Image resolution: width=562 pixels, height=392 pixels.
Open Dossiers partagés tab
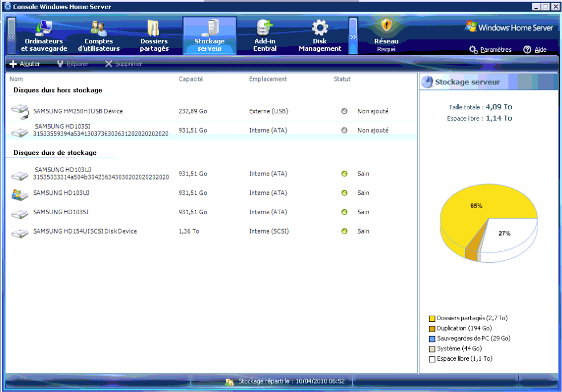click(154, 36)
